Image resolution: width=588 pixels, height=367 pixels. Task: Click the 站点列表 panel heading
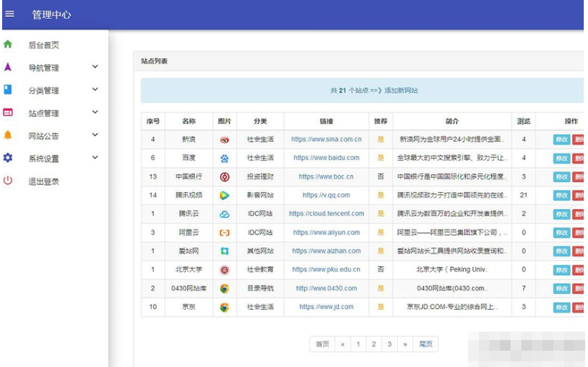point(154,61)
